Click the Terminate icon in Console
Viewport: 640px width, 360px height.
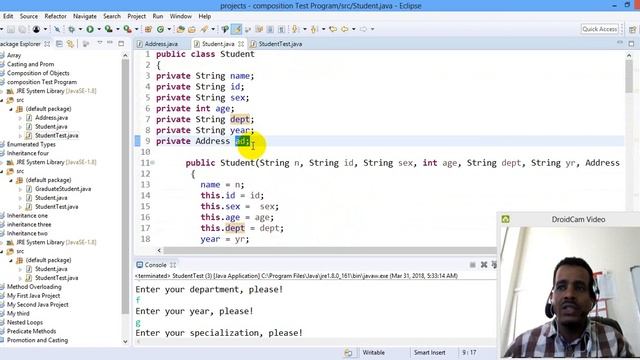click(x=472, y=265)
